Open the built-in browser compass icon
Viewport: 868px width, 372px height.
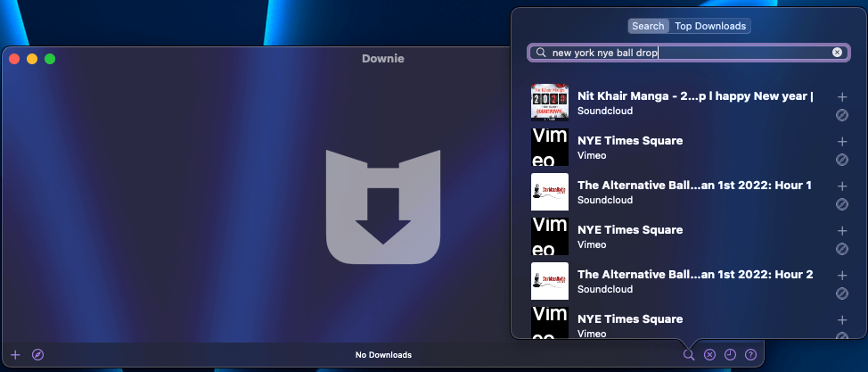click(x=37, y=355)
